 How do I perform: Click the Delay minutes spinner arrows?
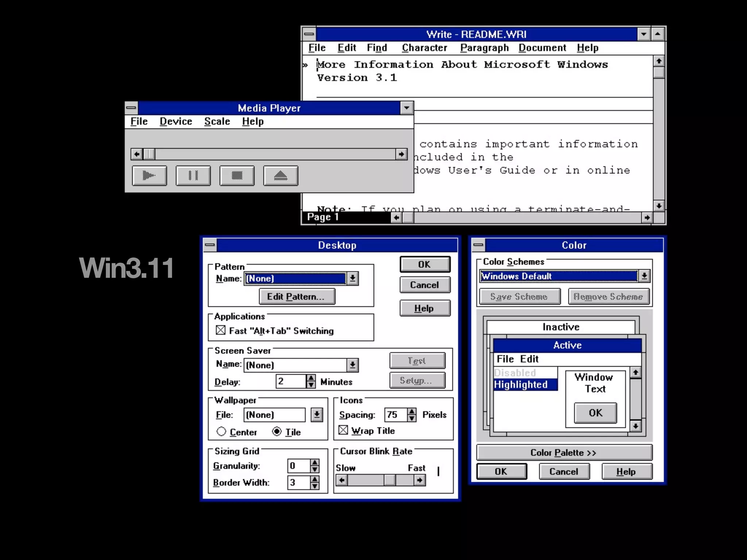click(x=311, y=381)
